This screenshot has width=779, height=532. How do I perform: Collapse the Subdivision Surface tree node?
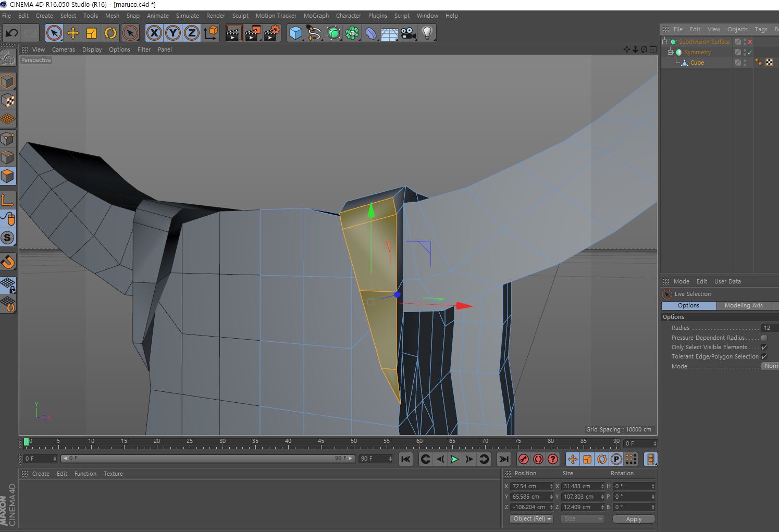[x=665, y=42]
